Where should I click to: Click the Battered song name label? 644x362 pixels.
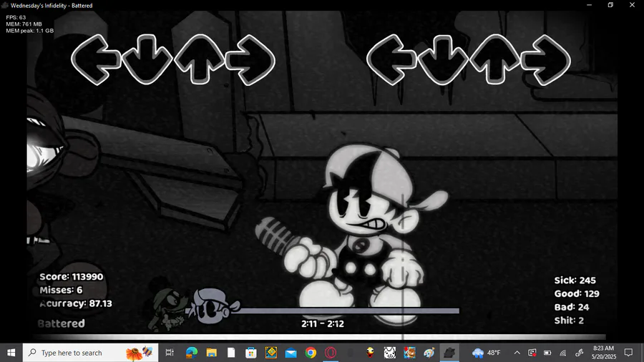pyautogui.click(x=62, y=323)
